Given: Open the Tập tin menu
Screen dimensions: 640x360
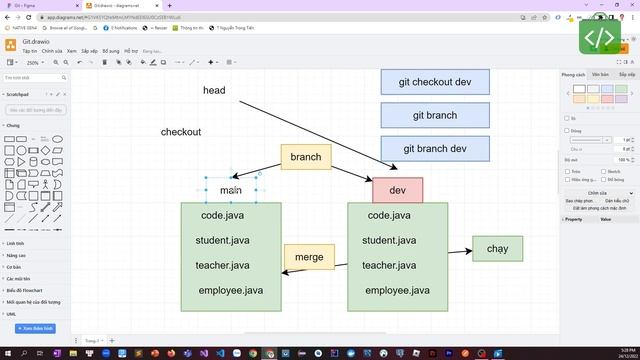Looking at the screenshot, I should click(29, 51).
